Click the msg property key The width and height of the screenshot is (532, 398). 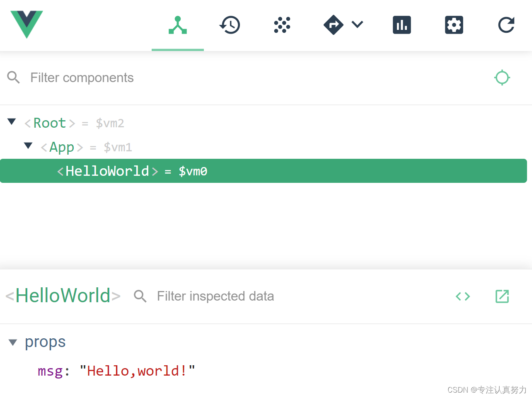(50, 371)
